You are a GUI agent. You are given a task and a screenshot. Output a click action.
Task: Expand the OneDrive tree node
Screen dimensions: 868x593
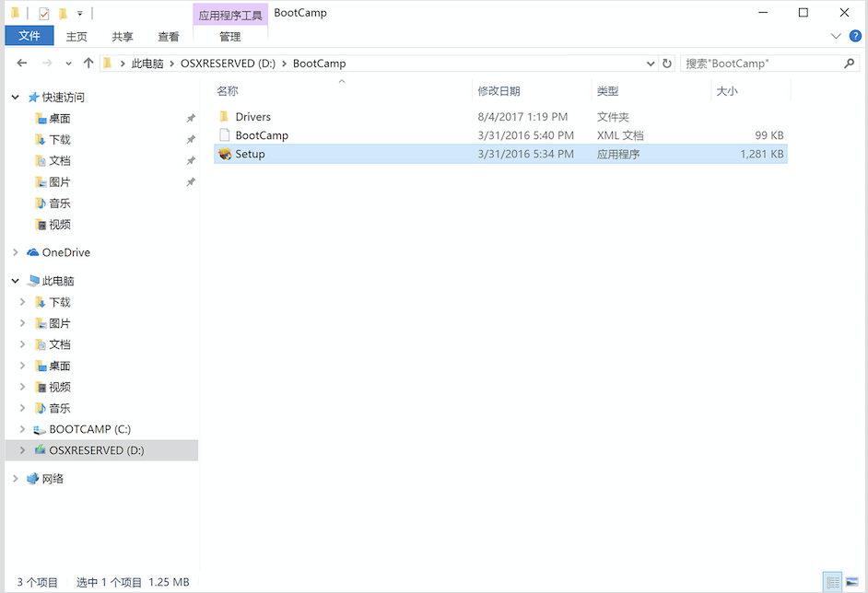pos(16,252)
